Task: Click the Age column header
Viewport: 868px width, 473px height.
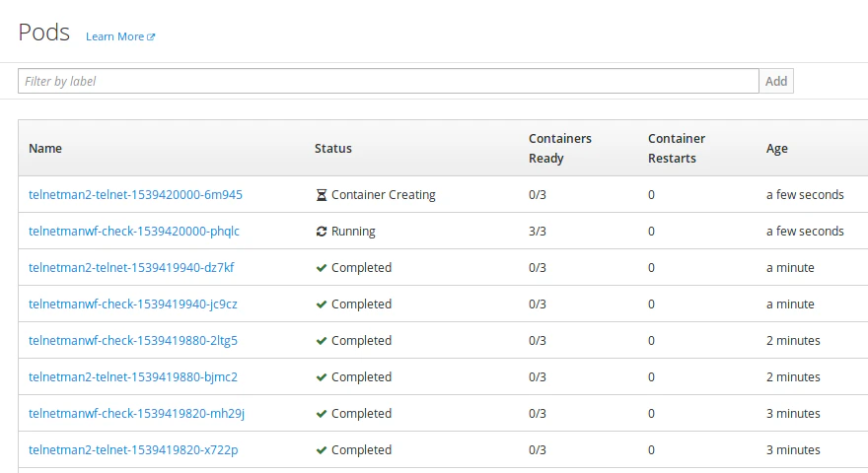Action: 776,148
